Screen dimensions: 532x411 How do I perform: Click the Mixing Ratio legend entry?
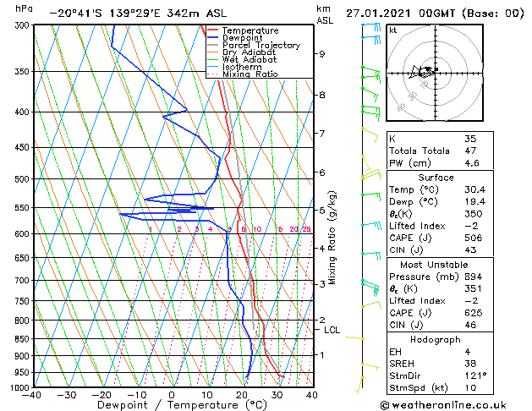[x=243, y=74]
